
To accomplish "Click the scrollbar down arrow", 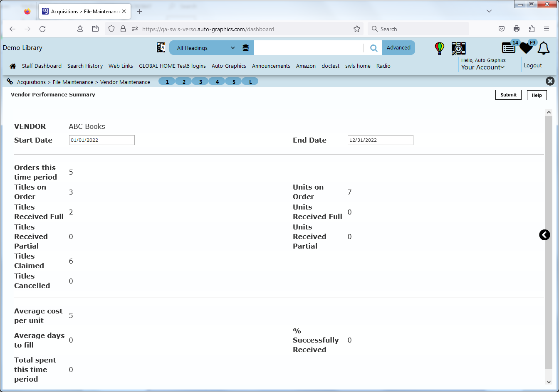I will point(549,382).
